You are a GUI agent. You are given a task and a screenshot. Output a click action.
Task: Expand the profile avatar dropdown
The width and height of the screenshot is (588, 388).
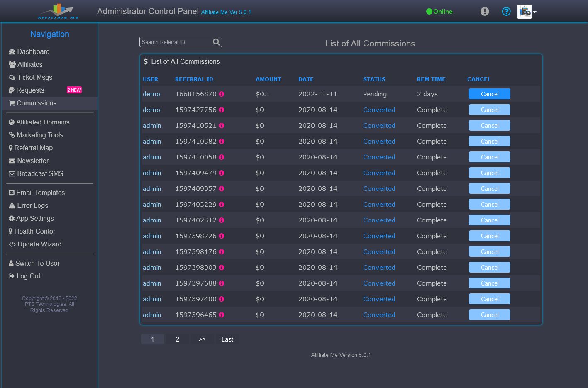tap(527, 12)
